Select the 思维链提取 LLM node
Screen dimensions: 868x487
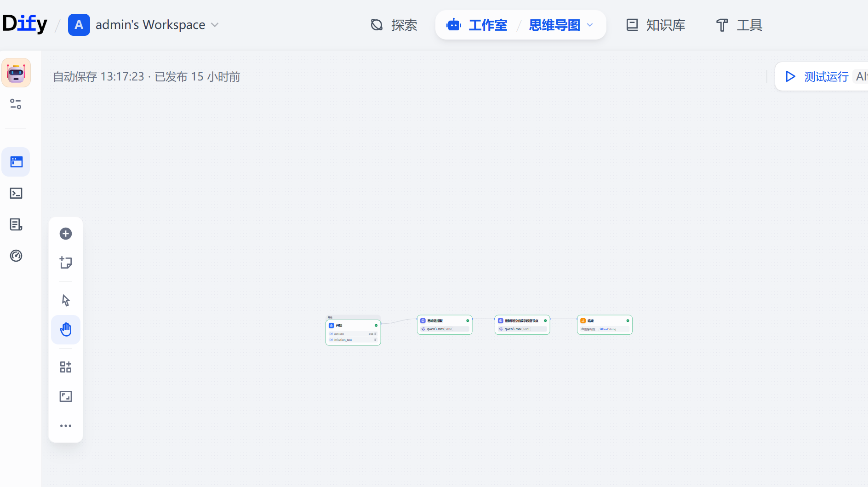(x=445, y=325)
